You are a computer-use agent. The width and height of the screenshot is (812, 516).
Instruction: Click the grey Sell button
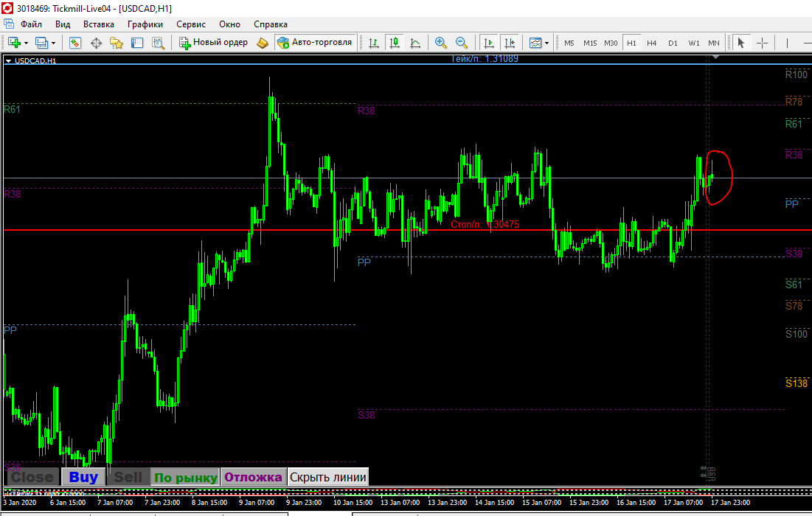tap(128, 477)
